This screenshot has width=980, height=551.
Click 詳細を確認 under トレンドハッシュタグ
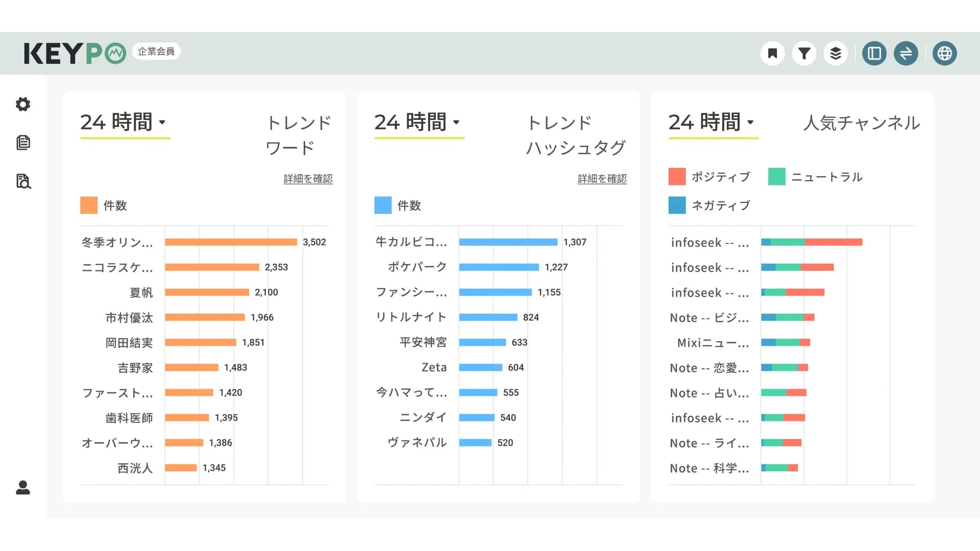pos(602,178)
